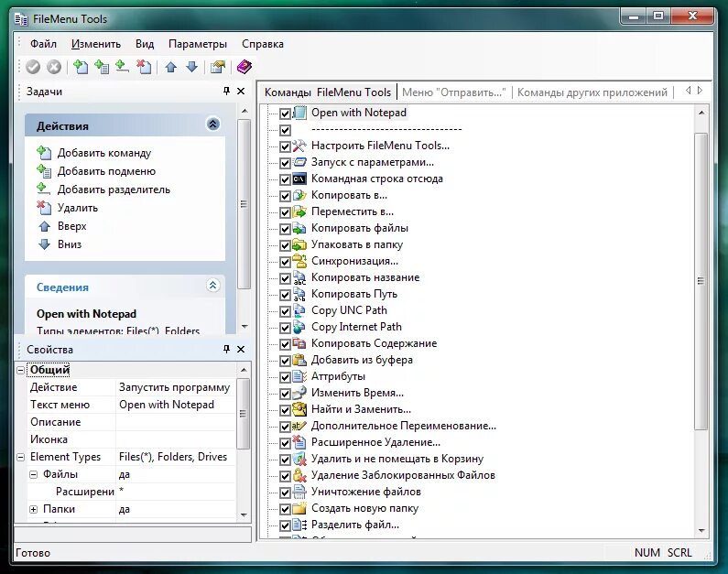The height and width of the screenshot is (574, 728).
Task: Open the purple Help book icon
Action: (244, 67)
